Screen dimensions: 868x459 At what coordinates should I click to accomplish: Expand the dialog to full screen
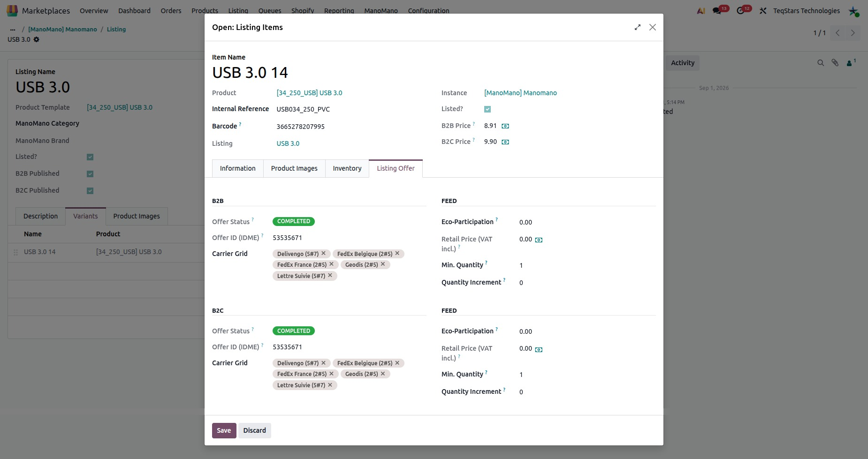[x=637, y=27]
